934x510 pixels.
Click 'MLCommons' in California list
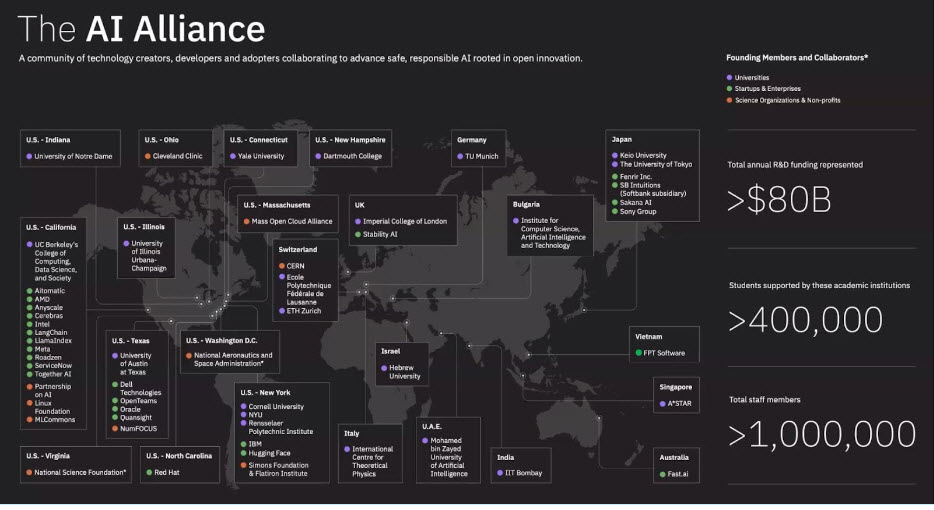point(55,419)
